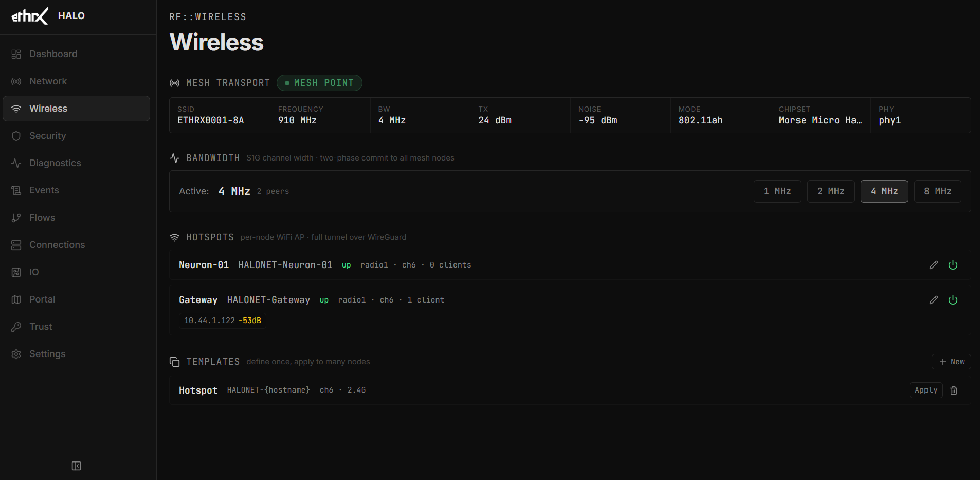This screenshot has height=480, width=980.
Task: Click the Wireless page heading
Action: point(216,42)
